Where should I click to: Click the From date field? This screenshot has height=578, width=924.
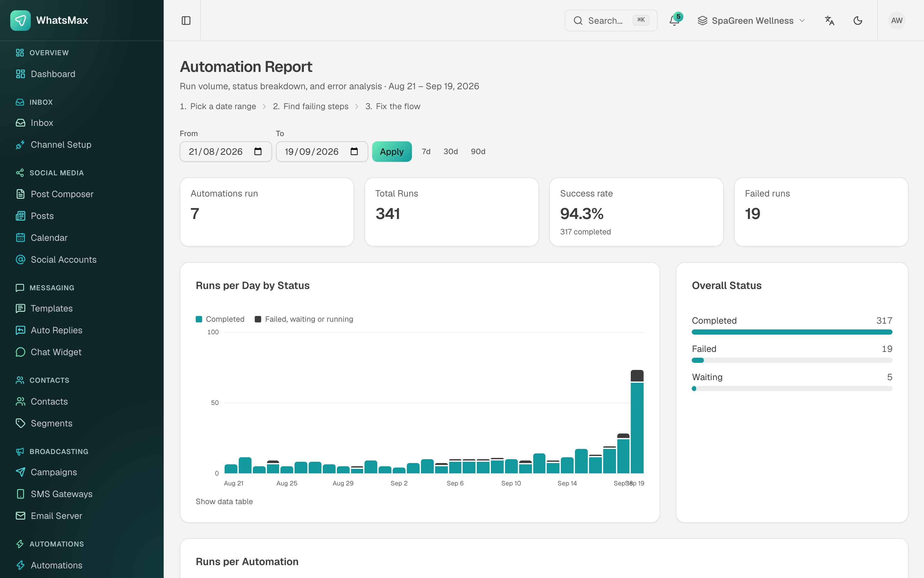tap(226, 152)
